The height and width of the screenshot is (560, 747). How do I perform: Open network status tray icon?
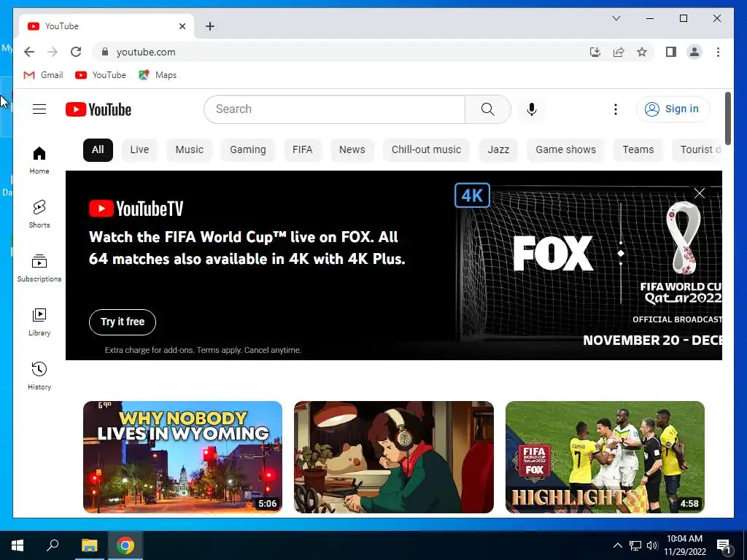pyautogui.click(x=635, y=545)
